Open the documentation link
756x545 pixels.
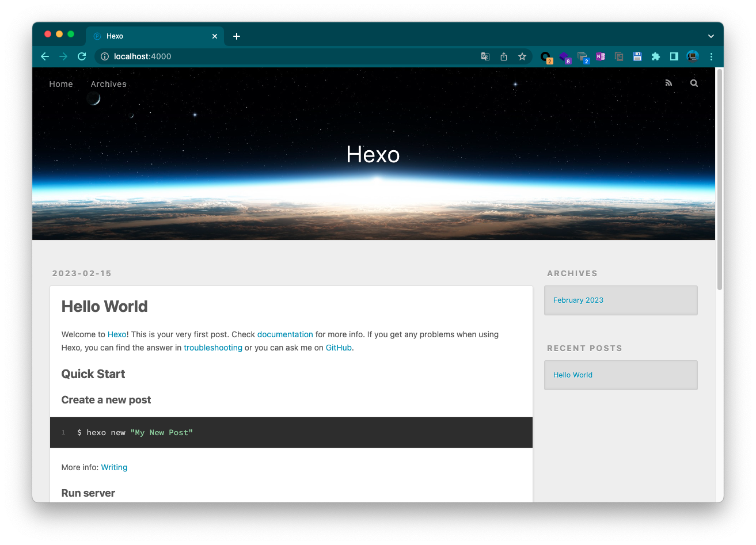tap(285, 334)
